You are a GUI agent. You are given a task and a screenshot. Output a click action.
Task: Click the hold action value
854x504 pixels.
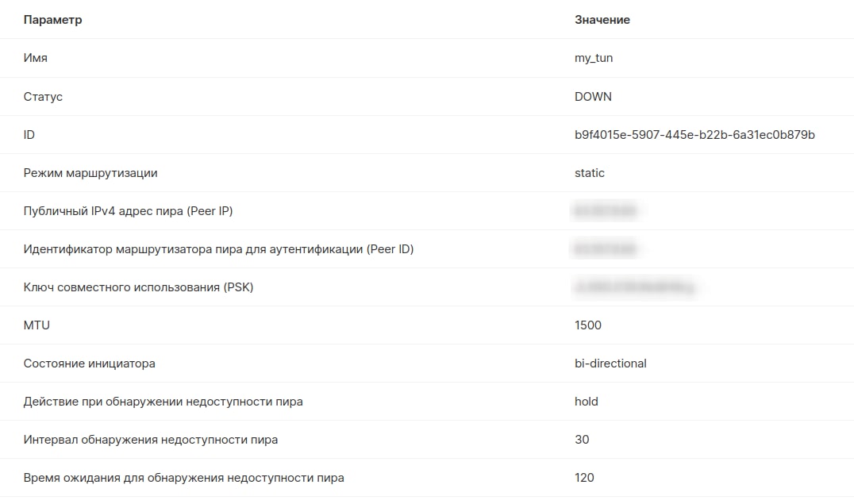[587, 402]
